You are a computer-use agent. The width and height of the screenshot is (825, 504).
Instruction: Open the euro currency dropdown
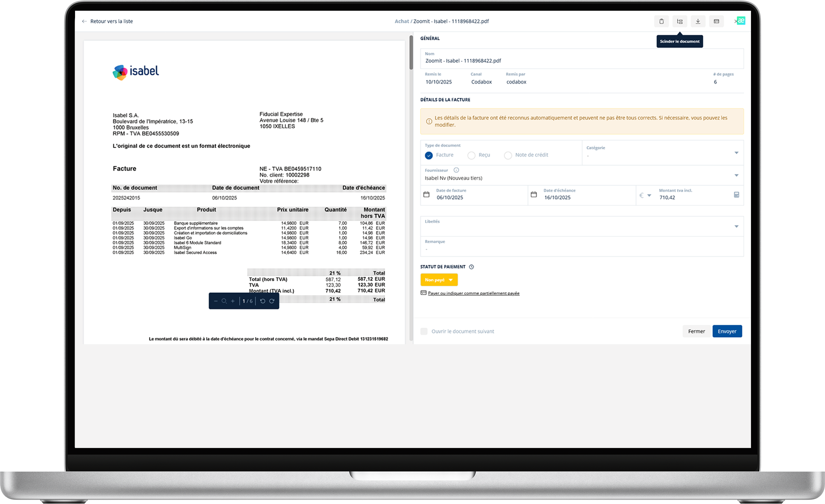click(646, 196)
